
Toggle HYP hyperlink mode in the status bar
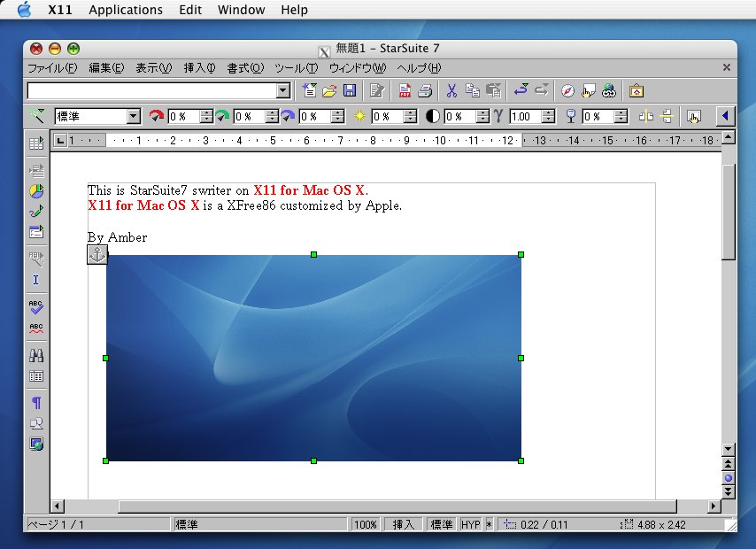(x=471, y=524)
